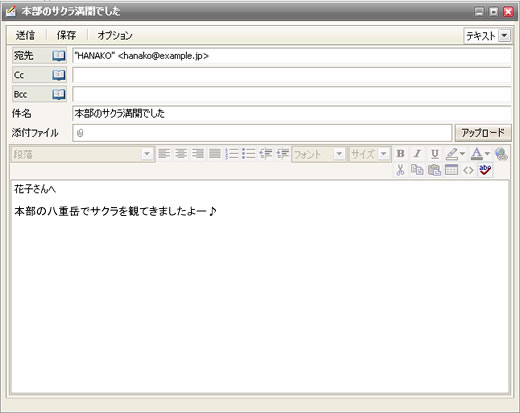Click 送信 to send the mail

[x=25, y=35]
